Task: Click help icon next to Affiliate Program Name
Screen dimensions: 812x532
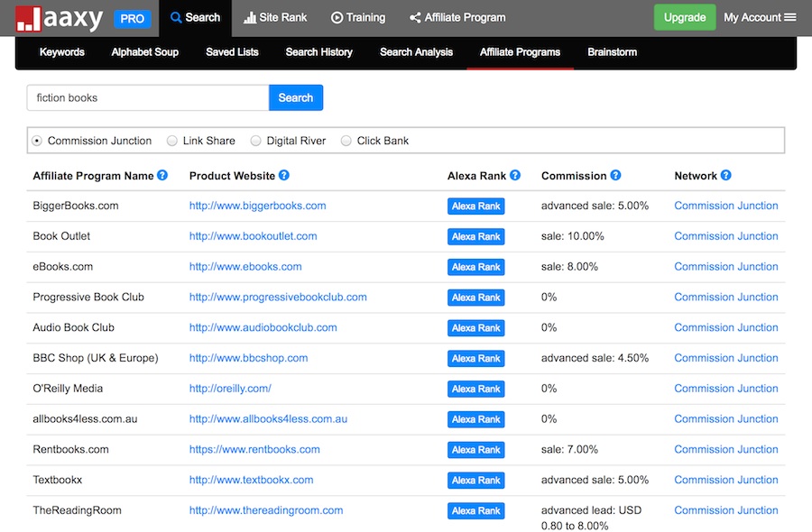Action: [162, 176]
